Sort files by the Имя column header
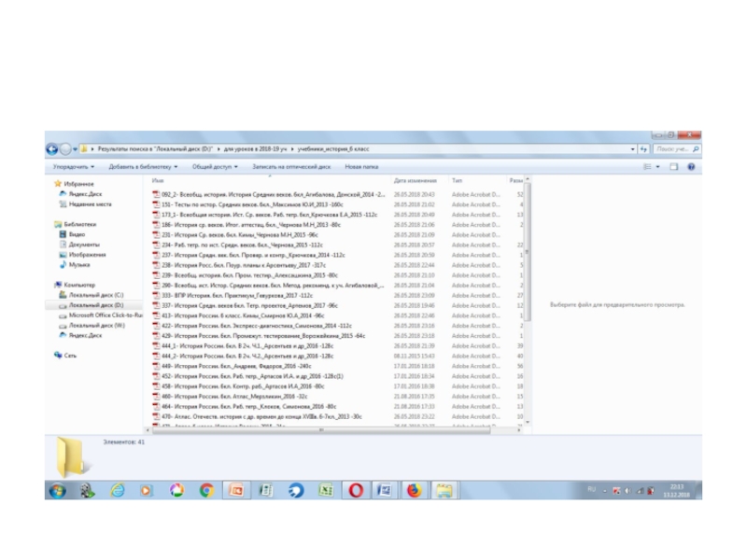 pyautogui.click(x=158, y=180)
